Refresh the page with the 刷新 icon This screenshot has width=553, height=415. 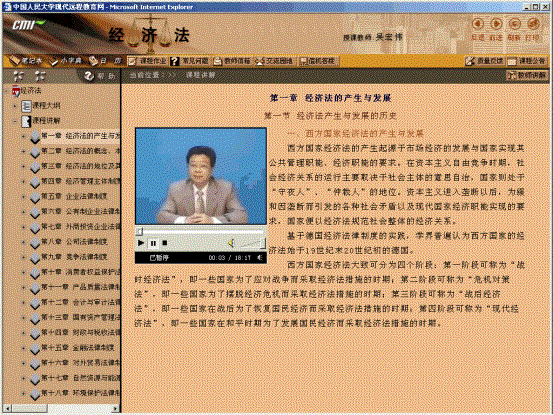tap(515, 24)
